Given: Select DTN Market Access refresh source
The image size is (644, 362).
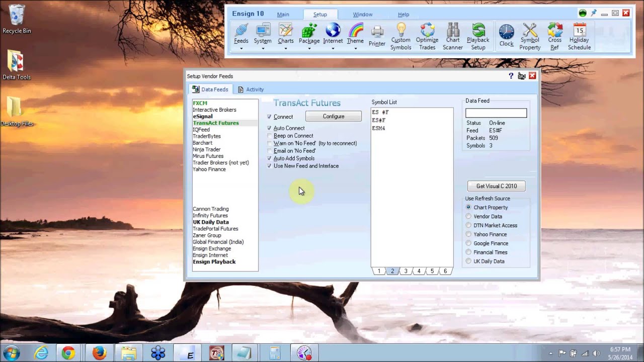Looking at the screenshot, I should (468, 225).
